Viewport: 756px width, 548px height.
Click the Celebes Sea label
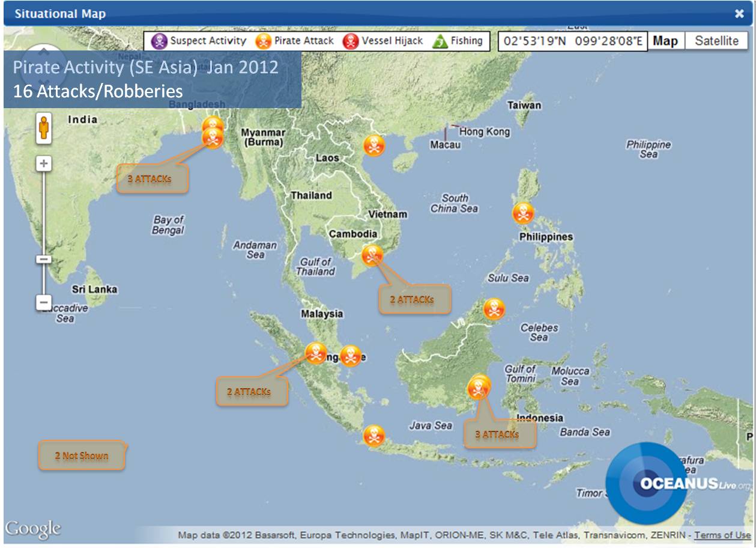(539, 332)
